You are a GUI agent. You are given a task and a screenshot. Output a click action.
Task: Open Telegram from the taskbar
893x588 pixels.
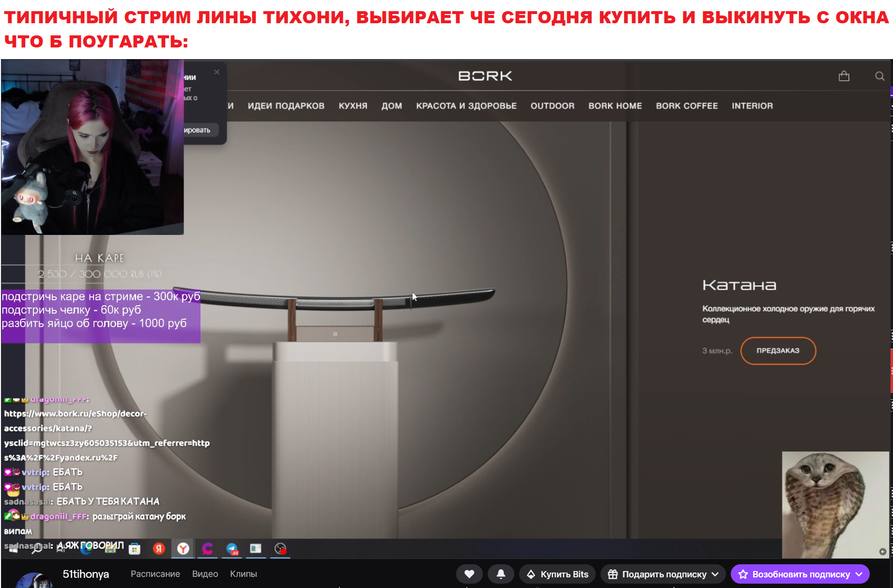tap(232, 549)
